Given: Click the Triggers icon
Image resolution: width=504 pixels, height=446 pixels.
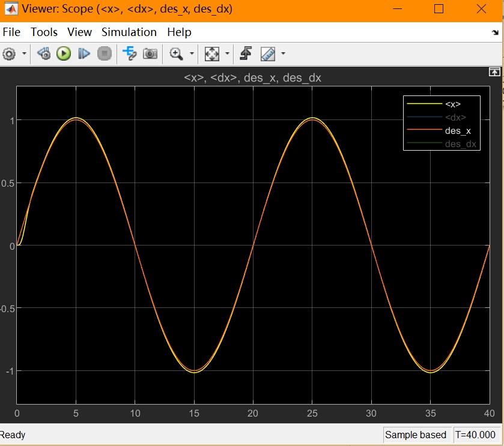Looking at the screenshot, I should pos(246,53).
